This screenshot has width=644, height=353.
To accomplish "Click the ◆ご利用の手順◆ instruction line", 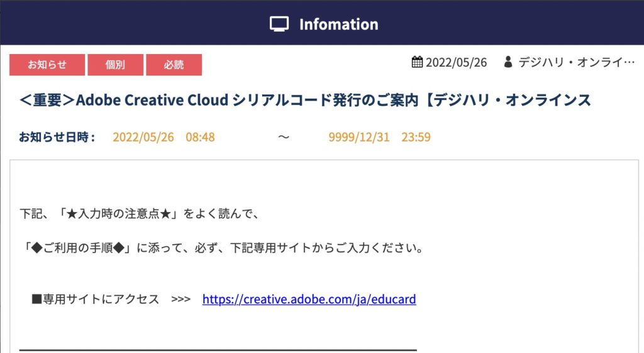I will point(220,247).
